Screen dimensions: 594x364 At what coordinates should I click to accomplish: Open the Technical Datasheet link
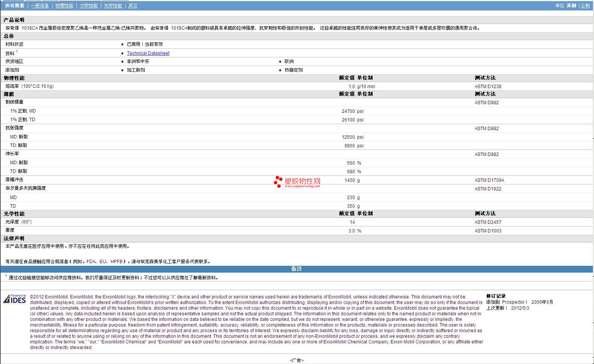pyautogui.click(x=148, y=53)
